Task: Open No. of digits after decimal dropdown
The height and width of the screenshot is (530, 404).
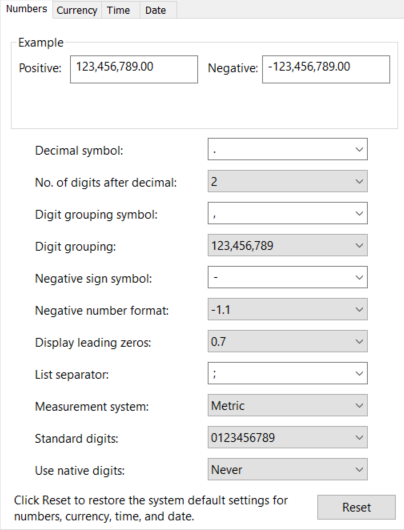Action: pyautogui.click(x=287, y=181)
